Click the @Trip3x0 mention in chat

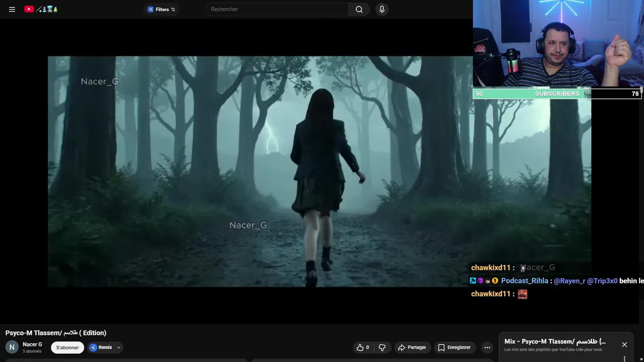click(x=602, y=281)
